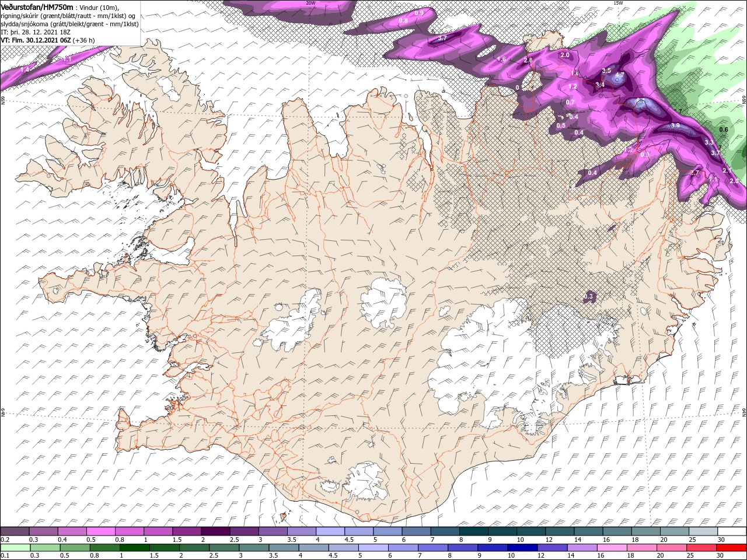
Task: Click the '1.4' value in the purple band
Action: 25,69
